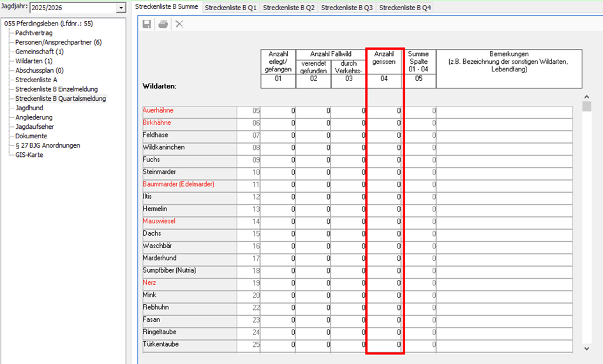Click root node 055 Pferdingsleben
The image size is (603, 364).
(48, 24)
